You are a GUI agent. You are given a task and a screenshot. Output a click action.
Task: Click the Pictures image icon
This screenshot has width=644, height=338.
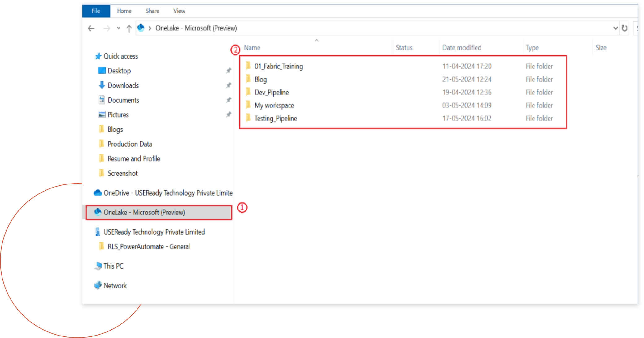coord(102,114)
